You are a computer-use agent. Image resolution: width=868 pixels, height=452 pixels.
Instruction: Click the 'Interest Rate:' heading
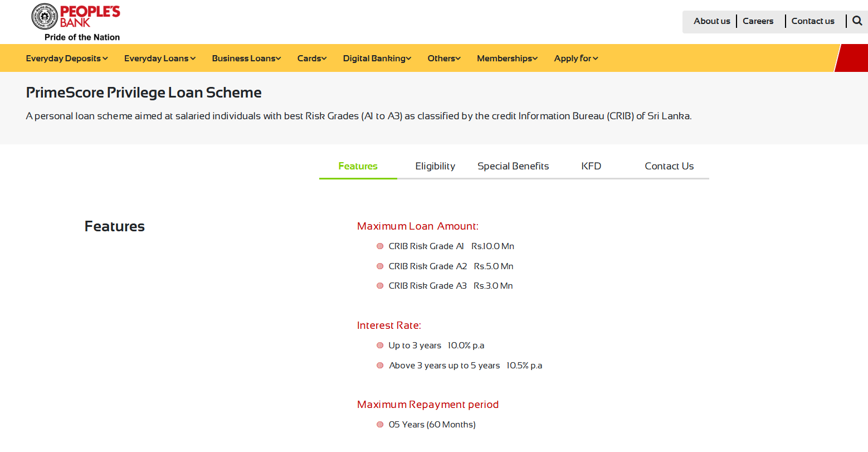389,325
